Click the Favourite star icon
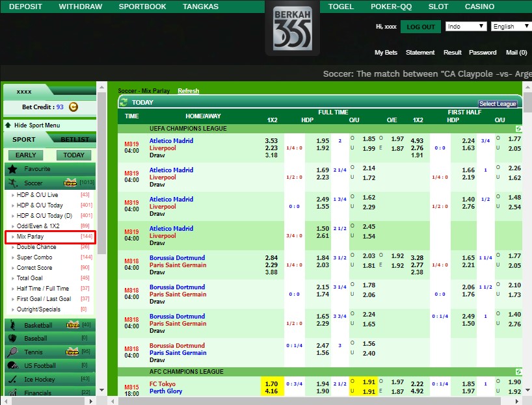Screen dimensions: 532x405 point(14,169)
